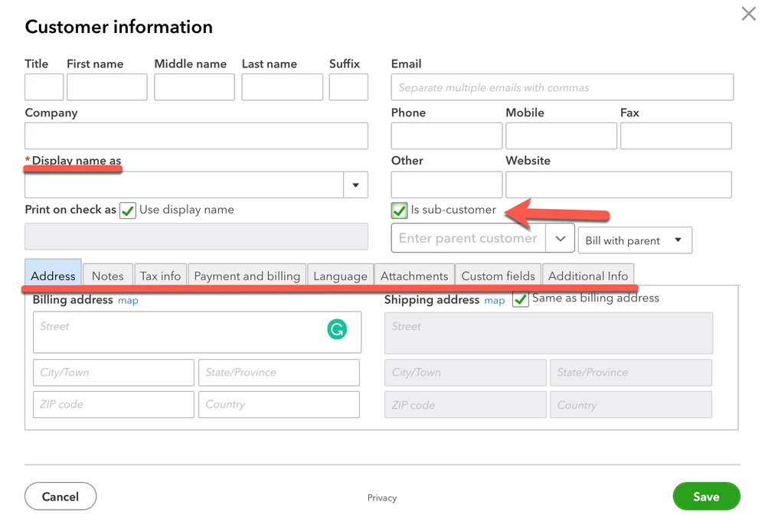Click billing State/Province field
This screenshot has width=765, height=532.
279,373
